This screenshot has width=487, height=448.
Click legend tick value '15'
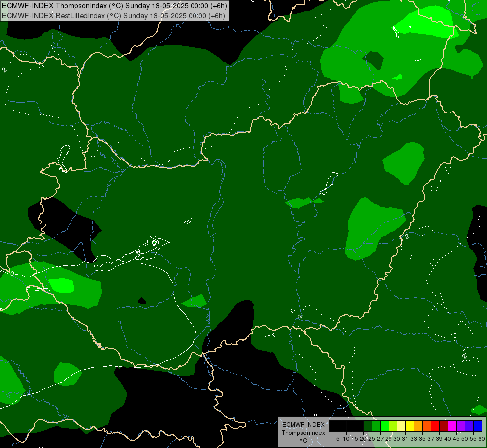355,439
